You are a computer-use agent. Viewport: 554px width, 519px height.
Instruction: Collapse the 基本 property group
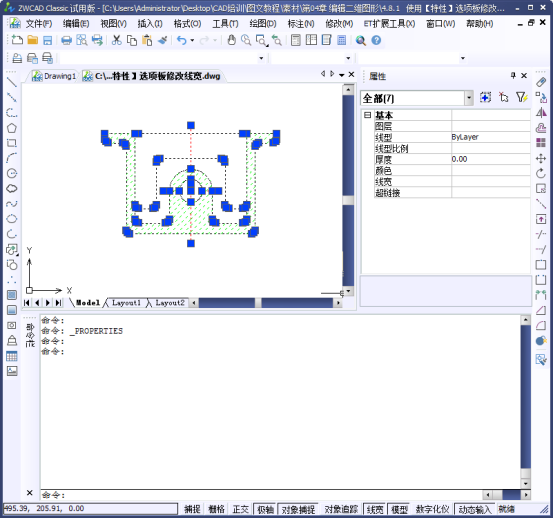pyautogui.click(x=367, y=115)
